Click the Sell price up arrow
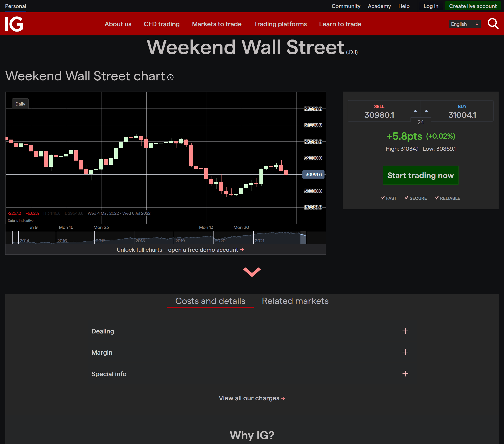 pos(415,111)
